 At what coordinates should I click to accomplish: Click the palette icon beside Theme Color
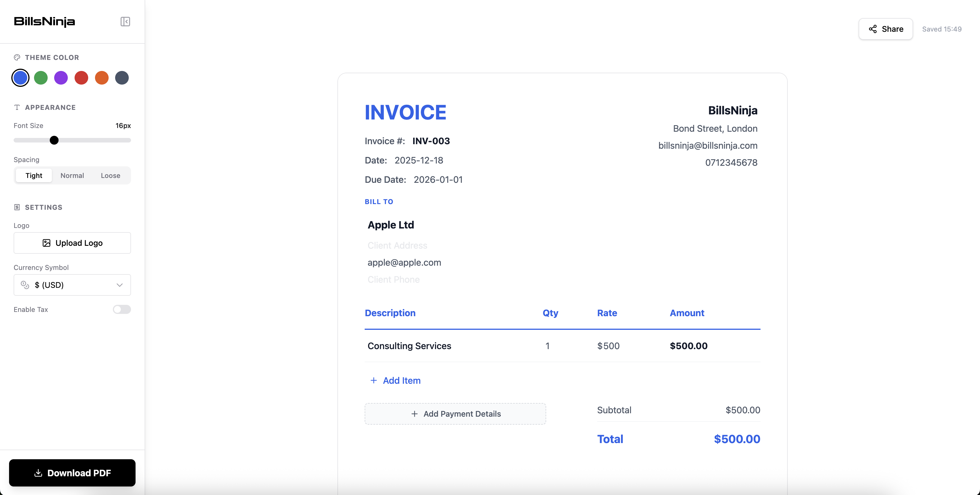point(17,57)
